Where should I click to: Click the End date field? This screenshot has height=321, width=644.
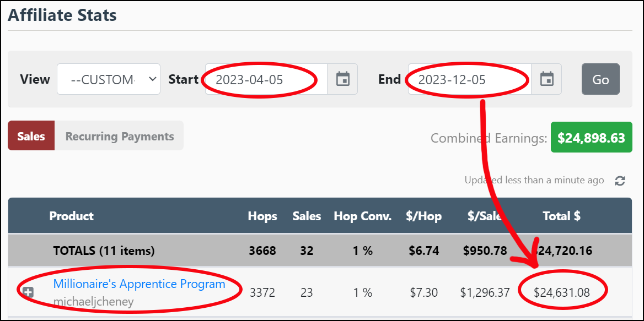469,79
